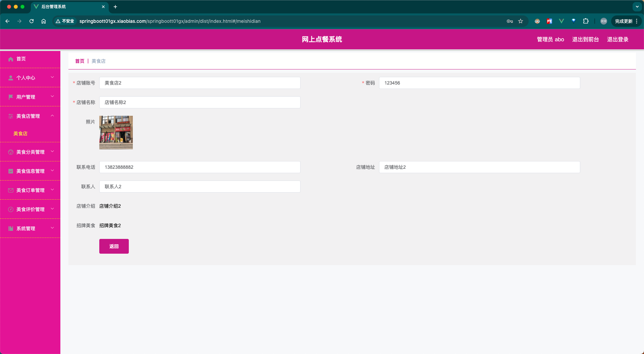The image size is (644, 354).
Task: Open the extensions puzzle icon
Action: click(x=586, y=21)
